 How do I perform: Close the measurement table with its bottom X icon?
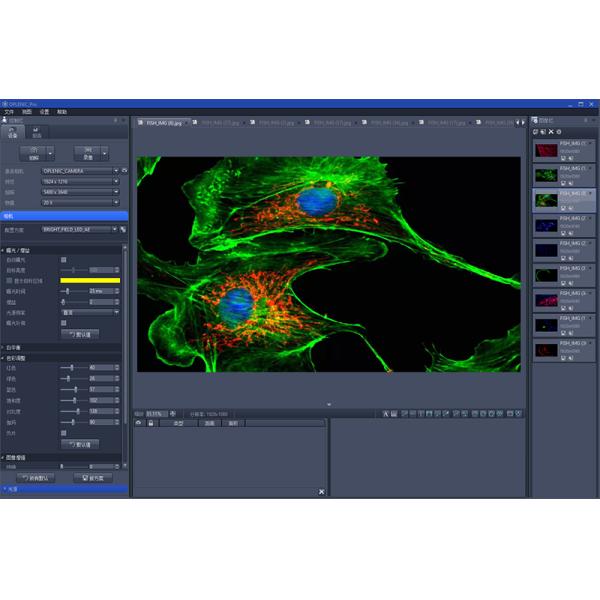tap(321, 492)
